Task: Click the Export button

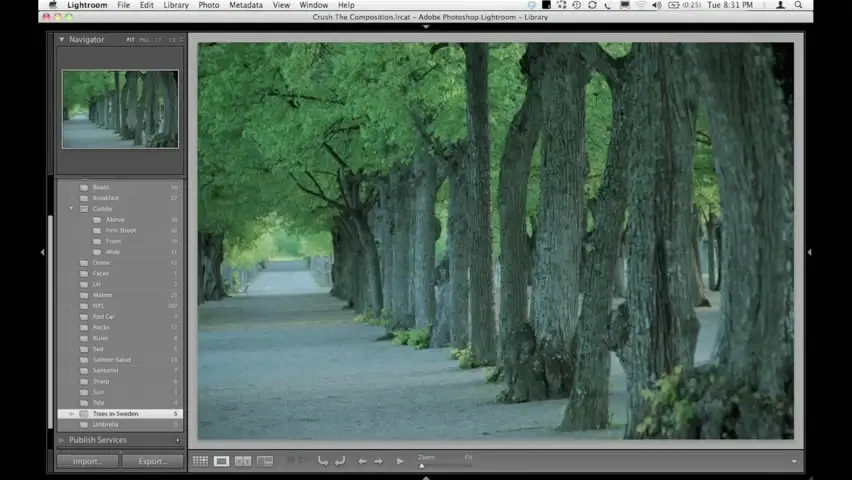Action: tap(153, 461)
